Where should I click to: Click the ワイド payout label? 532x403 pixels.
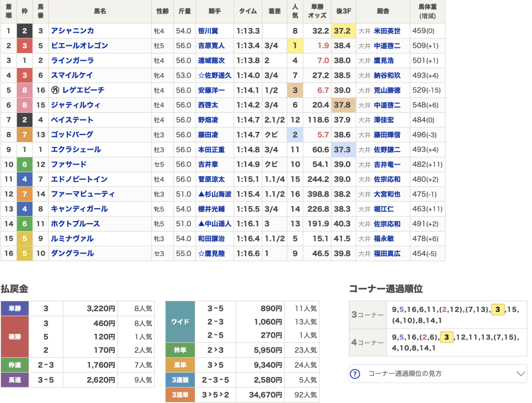(x=180, y=321)
